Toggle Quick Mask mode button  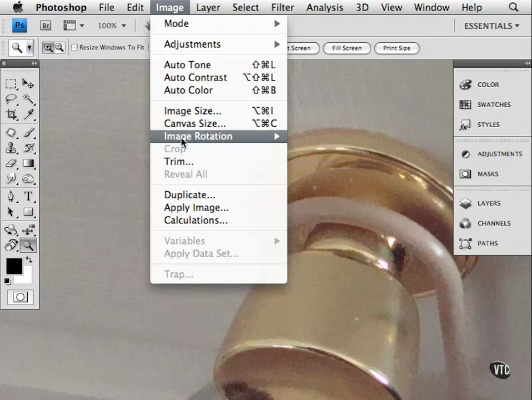pyautogui.click(x=21, y=297)
